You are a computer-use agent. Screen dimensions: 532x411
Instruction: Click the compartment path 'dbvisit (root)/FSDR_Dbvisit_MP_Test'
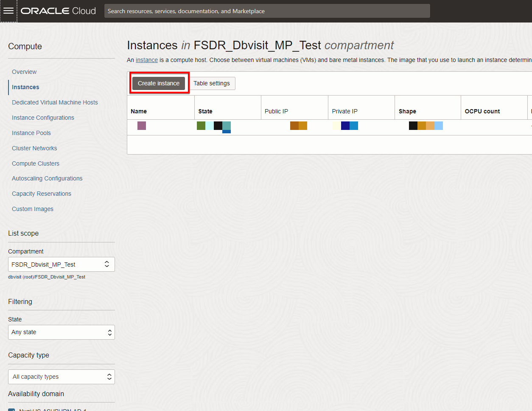(47, 277)
